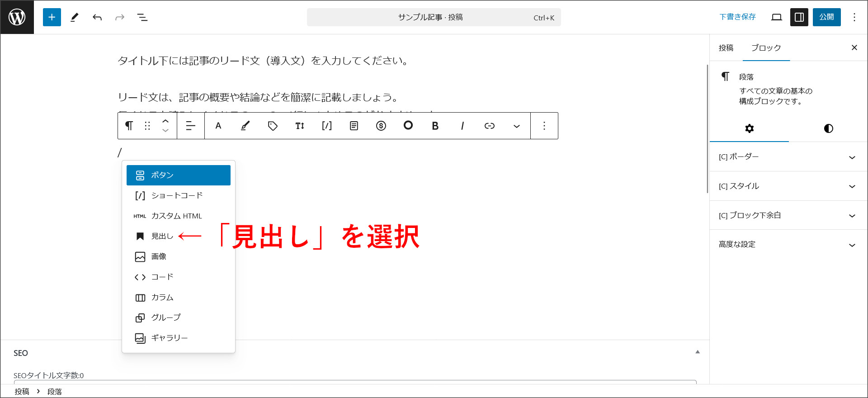Click the 下書き保存 save draft link
This screenshot has width=868, height=398.
click(737, 17)
